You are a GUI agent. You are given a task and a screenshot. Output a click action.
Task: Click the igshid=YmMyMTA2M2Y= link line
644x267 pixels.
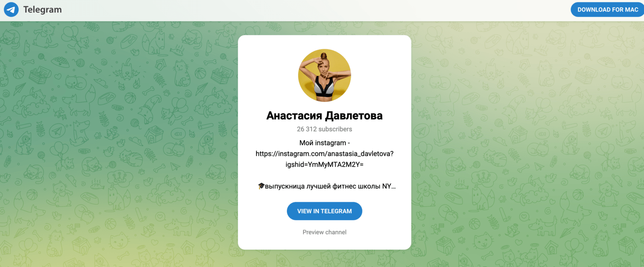[324, 165]
